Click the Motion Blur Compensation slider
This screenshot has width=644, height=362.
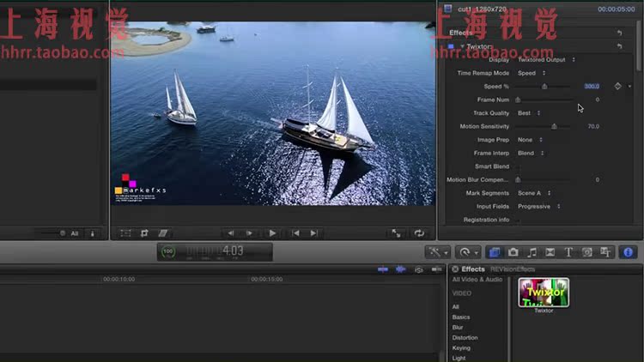tap(543, 180)
